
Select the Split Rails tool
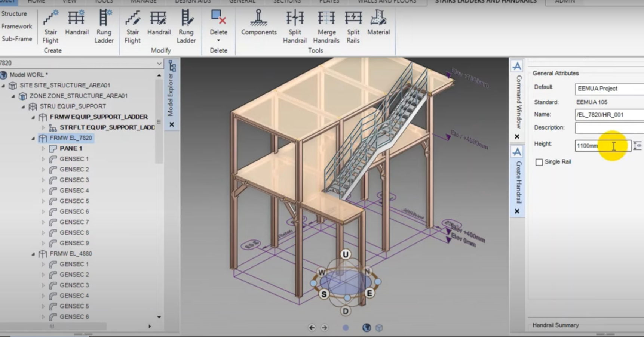pos(353,26)
